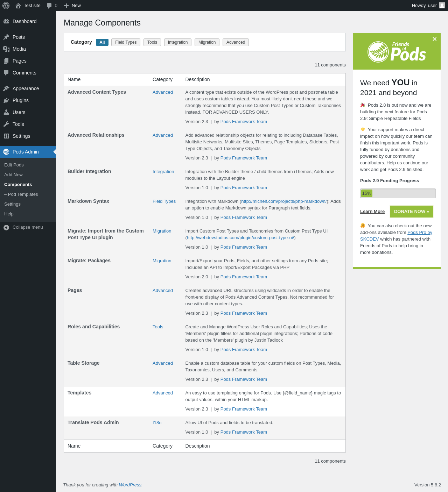Click the Users person icon
The image size is (448, 492).
6,112
